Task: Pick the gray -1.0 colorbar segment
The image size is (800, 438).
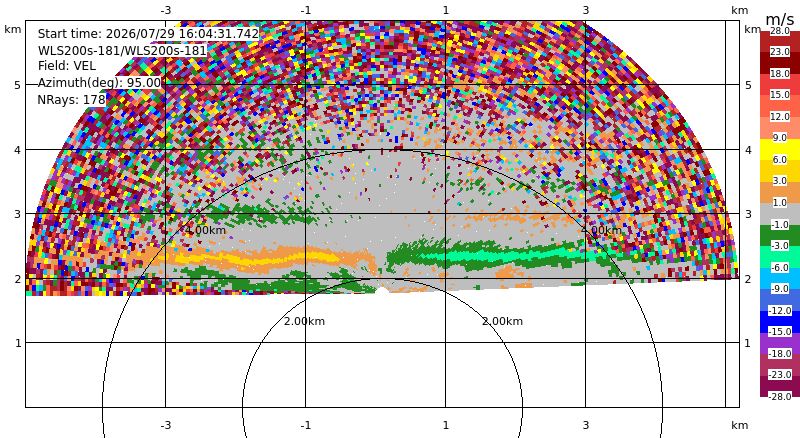Action: pos(780,214)
